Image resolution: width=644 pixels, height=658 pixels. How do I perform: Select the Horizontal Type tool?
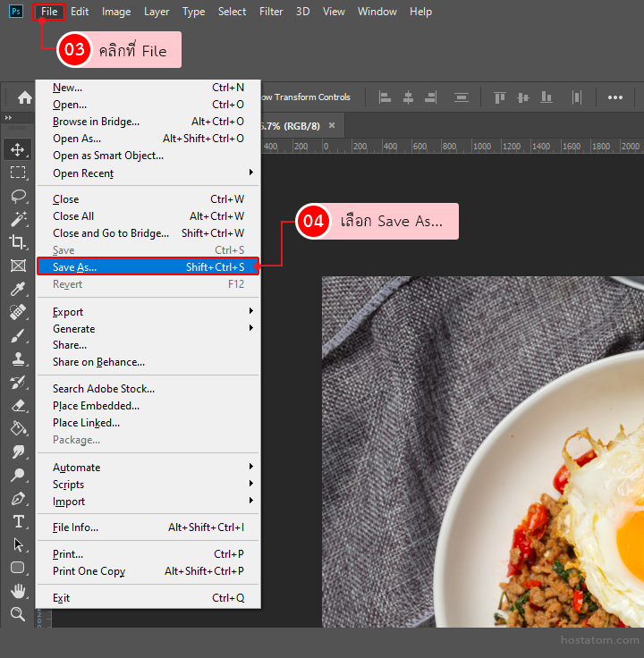[18, 521]
